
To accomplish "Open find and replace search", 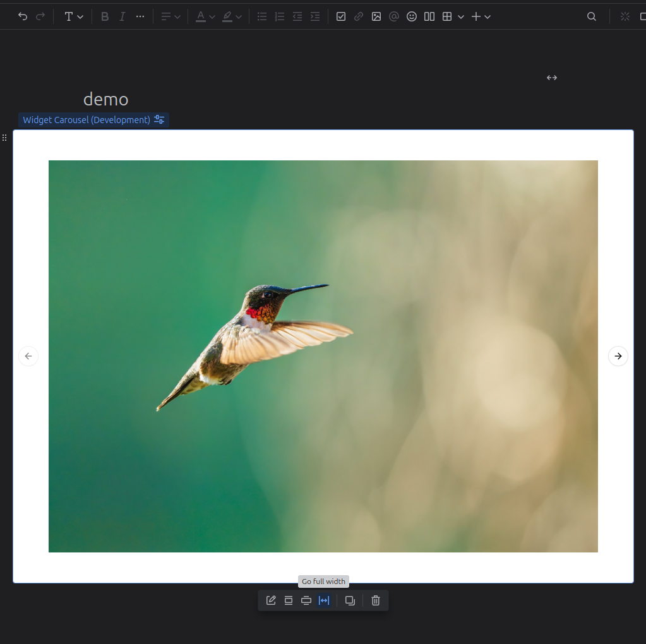I will [x=591, y=16].
